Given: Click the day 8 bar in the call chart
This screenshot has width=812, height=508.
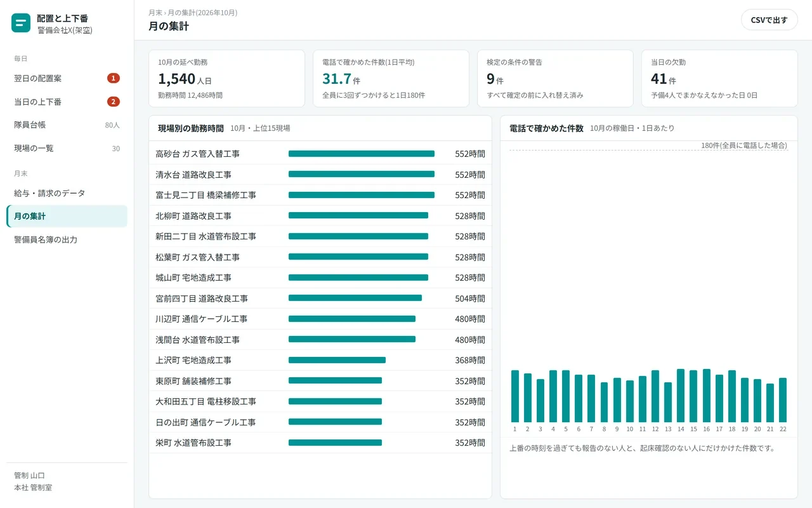Looking at the screenshot, I should tap(604, 402).
